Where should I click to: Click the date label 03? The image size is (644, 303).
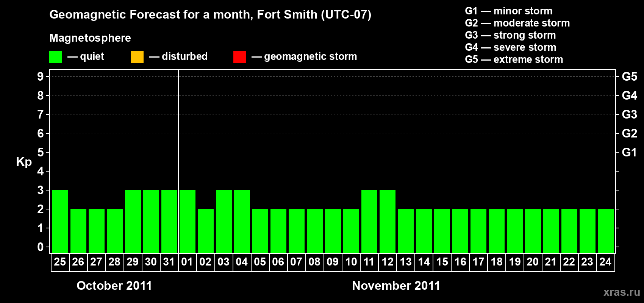(224, 262)
